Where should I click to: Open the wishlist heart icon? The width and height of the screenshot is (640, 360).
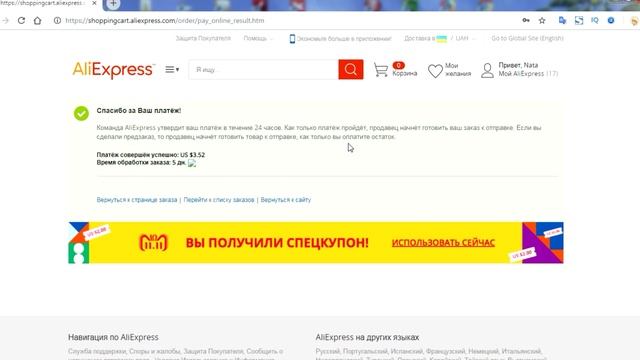click(435, 71)
